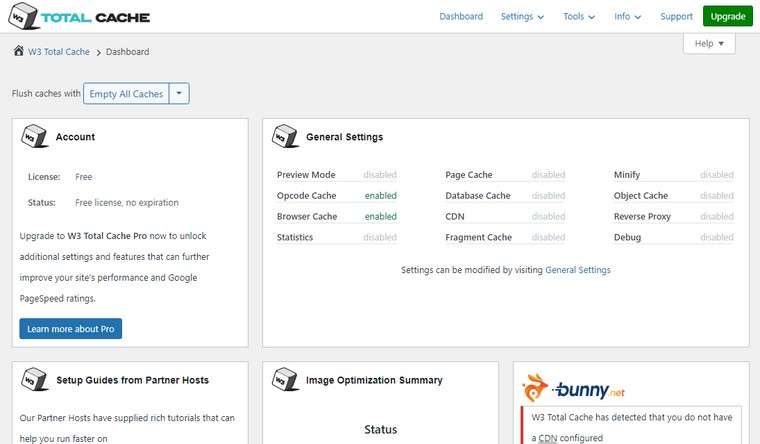The height and width of the screenshot is (444, 760).
Task: Expand the Tools menu
Action: [579, 16]
